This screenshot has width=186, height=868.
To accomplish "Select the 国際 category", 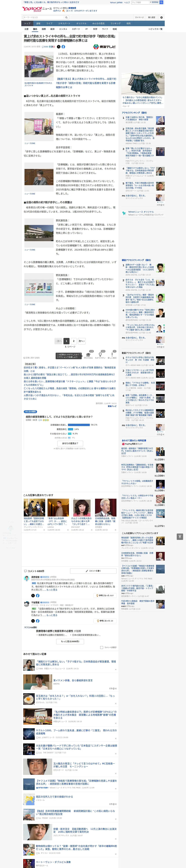I will click(x=44, y=29).
